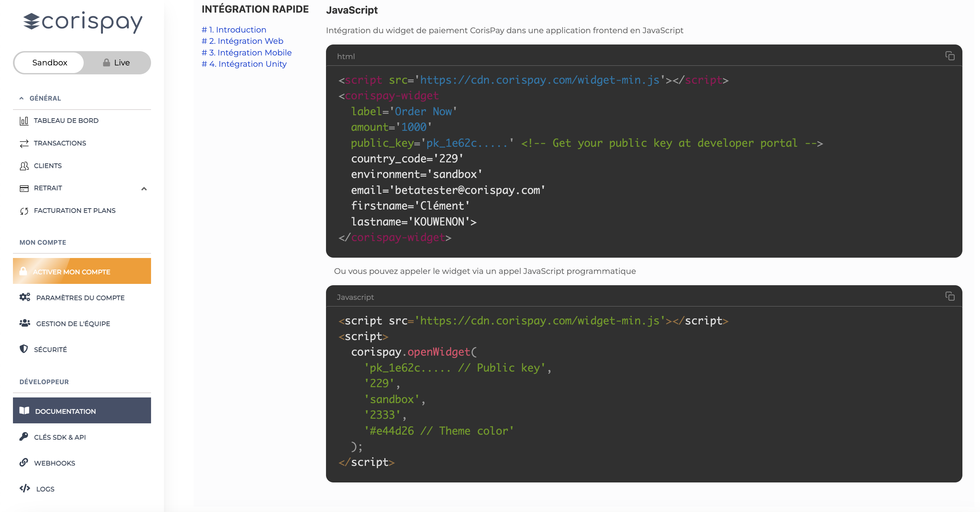Open the Tableau de bord dashboard icon

pos(24,121)
